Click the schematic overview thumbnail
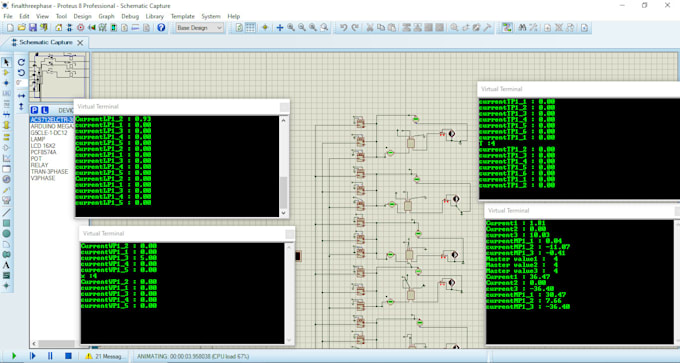 tap(59, 77)
